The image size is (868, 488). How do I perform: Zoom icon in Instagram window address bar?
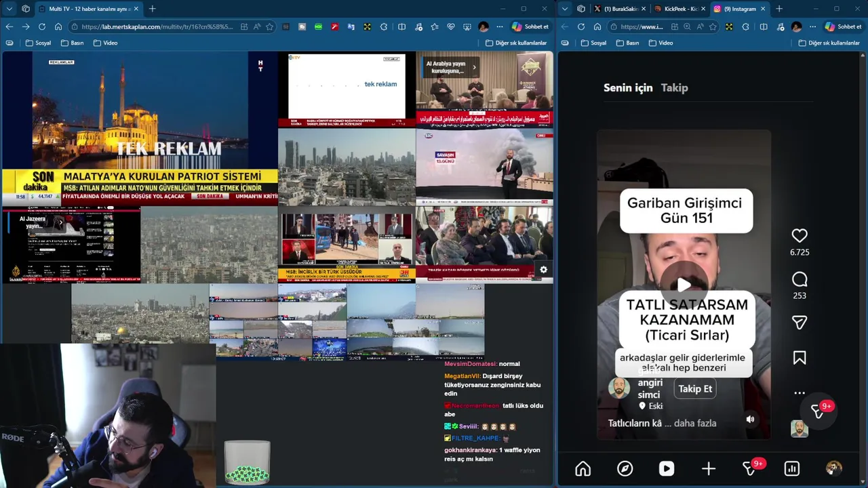tap(687, 27)
